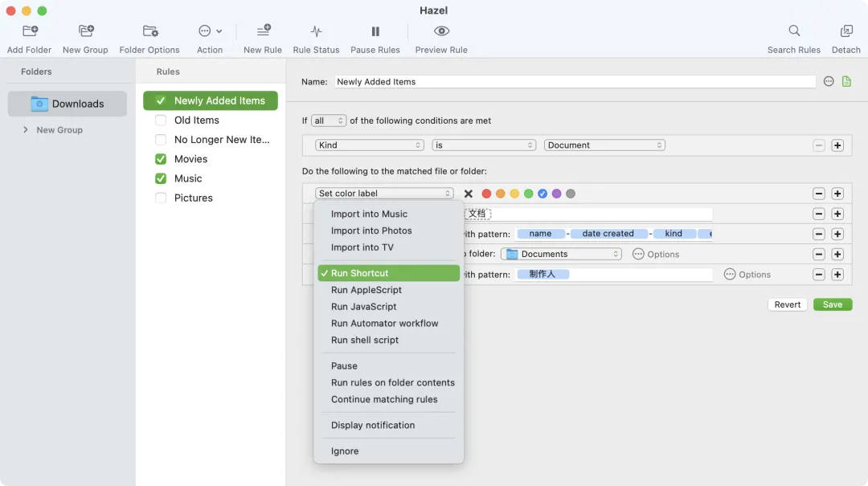868x486 pixels.
Task: Select Run shell script
Action: [x=389, y=340]
